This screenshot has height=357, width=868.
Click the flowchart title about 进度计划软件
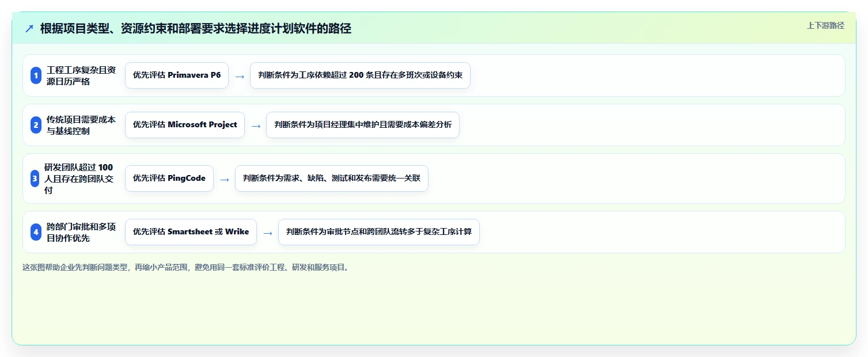tap(196, 28)
